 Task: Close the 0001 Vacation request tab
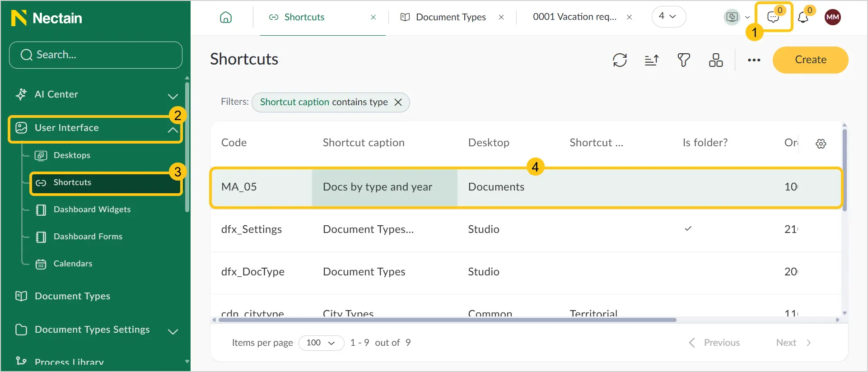point(629,17)
